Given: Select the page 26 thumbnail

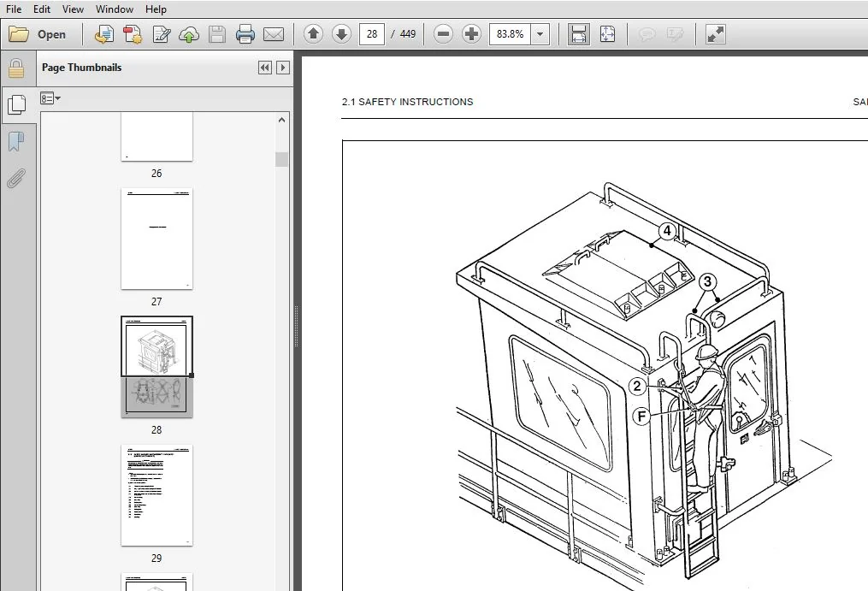Looking at the screenshot, I should [x=156, y=137].
